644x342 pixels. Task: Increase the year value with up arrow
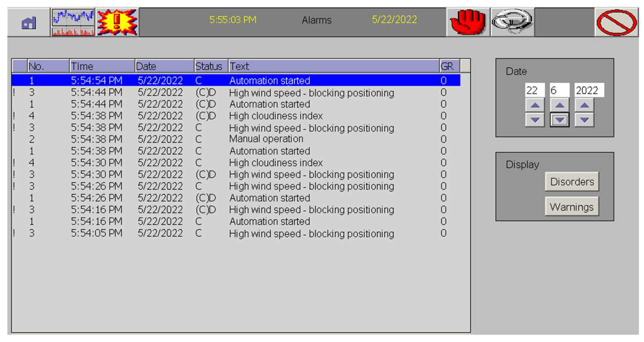[x=584, y=105]
